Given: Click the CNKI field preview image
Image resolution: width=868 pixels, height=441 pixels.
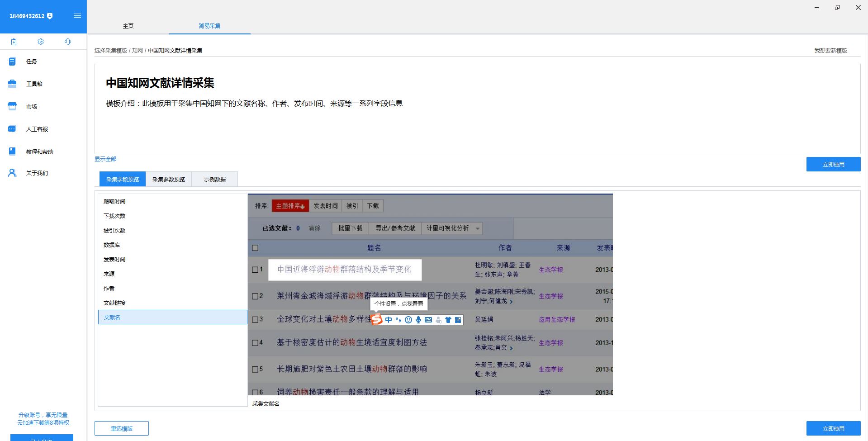Looking at the screenshot, I should point(430,294).
